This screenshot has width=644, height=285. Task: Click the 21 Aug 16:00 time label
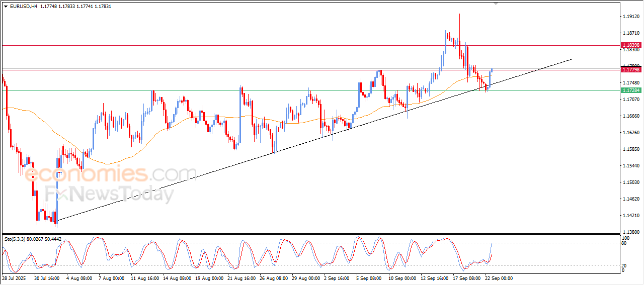(x=241, y=278)
